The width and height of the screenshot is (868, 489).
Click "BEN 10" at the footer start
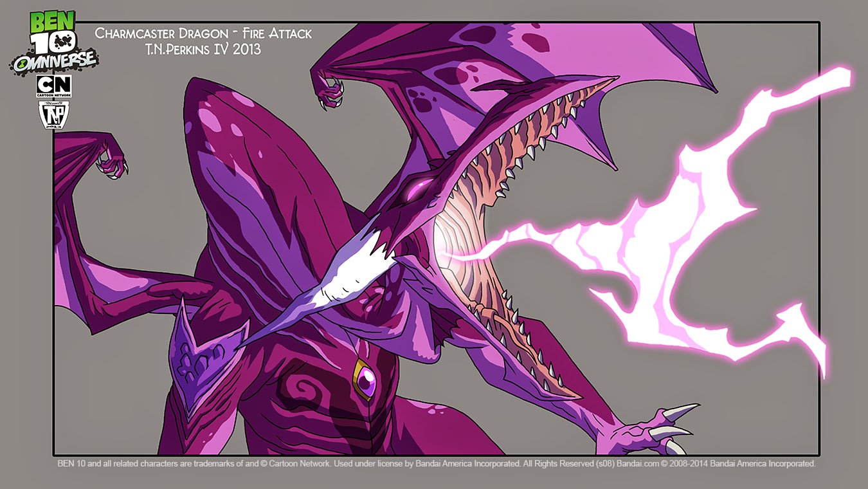pos(72,463)
